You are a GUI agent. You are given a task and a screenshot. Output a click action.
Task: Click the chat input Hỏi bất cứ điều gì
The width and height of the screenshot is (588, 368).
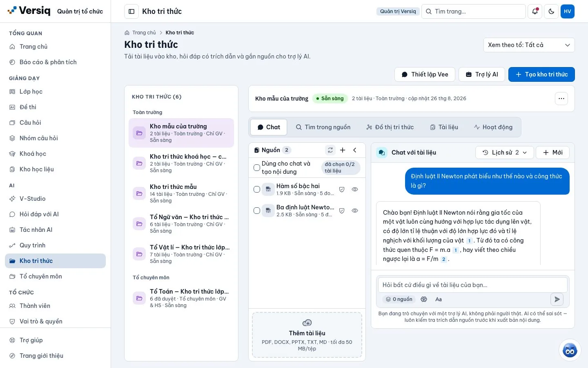pos(472,285)
